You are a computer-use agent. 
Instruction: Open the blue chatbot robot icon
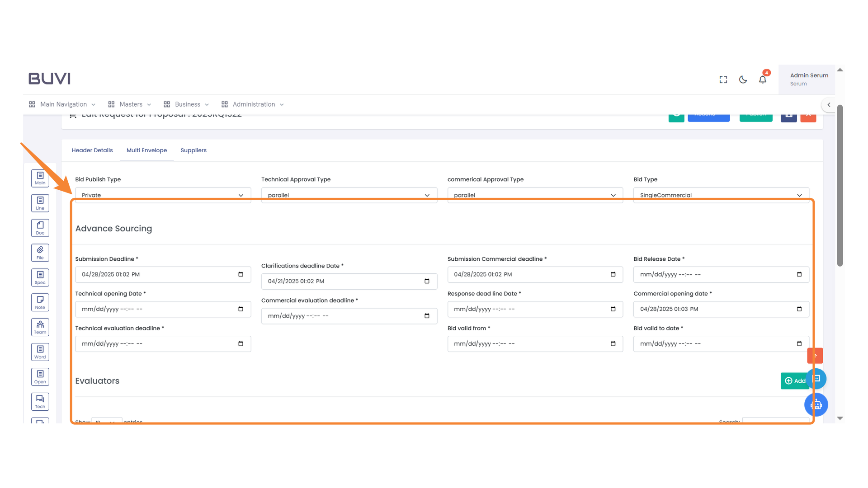point(816,404)
